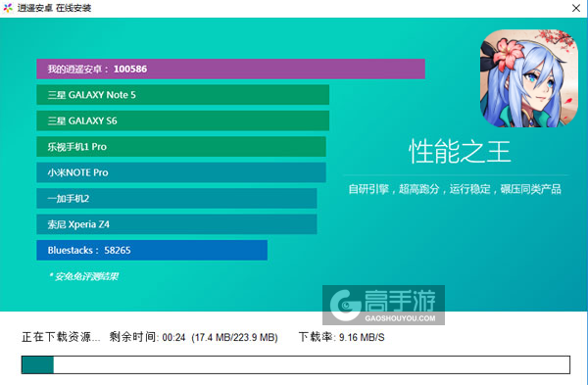Click the 索尼 Xperia Z4 bar
This screenshot has height=385, width=588.
coord(176,224)
